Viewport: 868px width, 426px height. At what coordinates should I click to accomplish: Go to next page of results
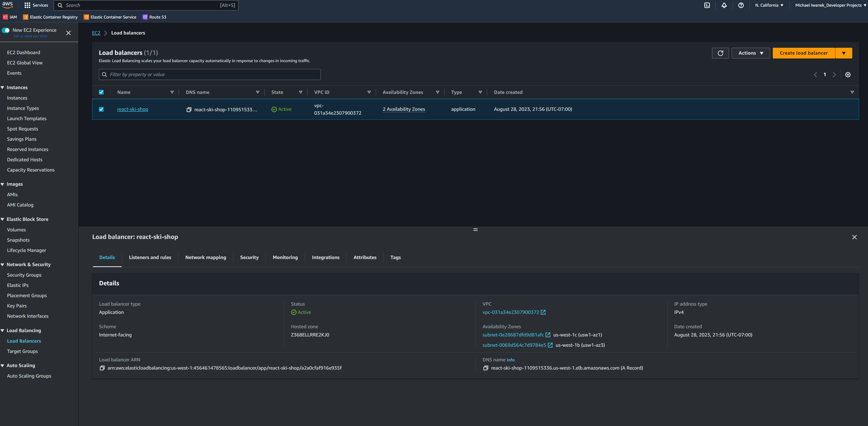834,75
